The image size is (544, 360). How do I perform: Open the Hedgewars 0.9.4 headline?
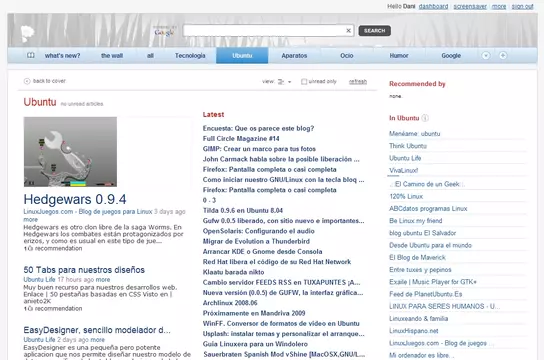[x=75, y=199]
